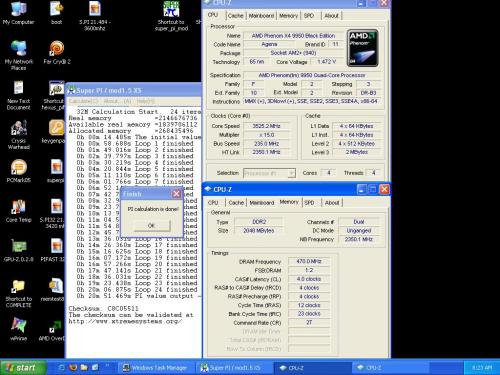
Task: Click the Multiplier value x 15.0
Action: (266, 135)
